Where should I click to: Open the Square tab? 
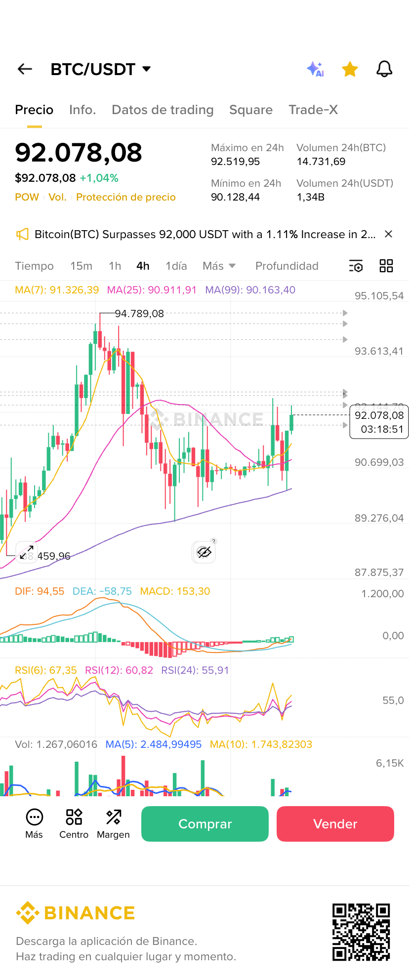(x=251, y=110)
